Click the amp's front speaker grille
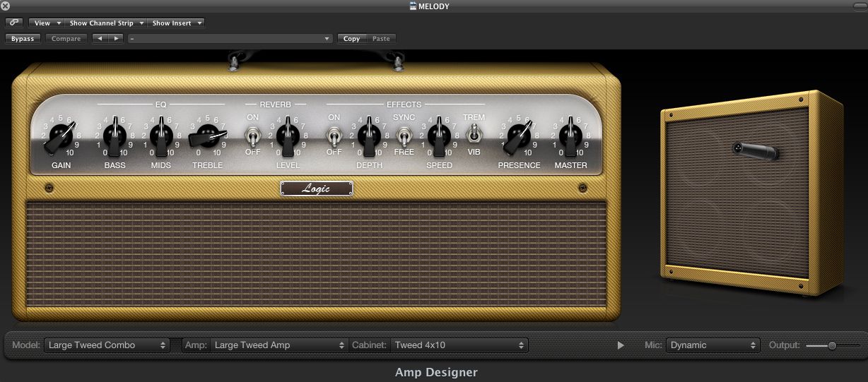The width and height of the screenshot is (868, 382). [x=317, y=253]
